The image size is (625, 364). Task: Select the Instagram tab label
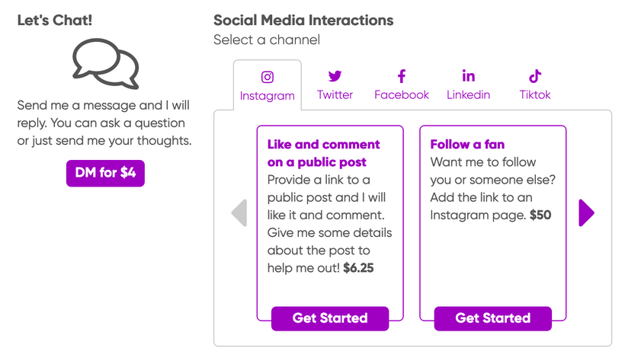[267, 96]
